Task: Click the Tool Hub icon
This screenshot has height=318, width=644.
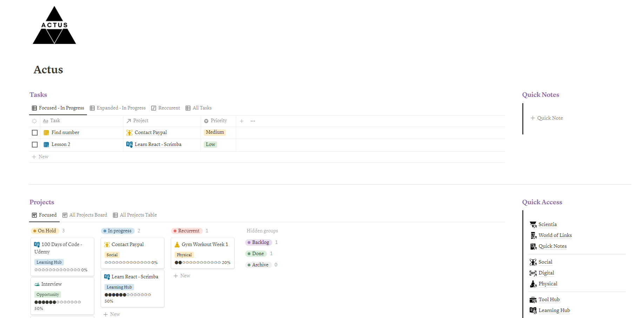Action: pos(533,300)
